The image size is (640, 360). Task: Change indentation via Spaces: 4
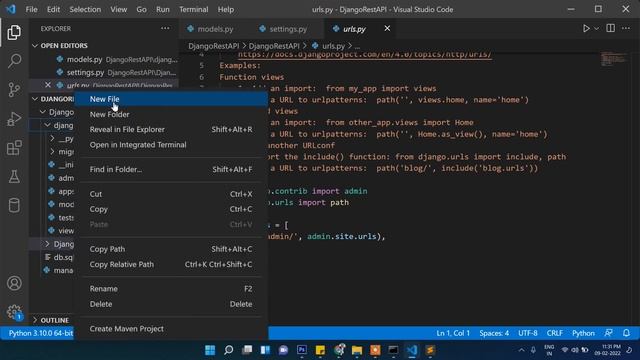494,333
